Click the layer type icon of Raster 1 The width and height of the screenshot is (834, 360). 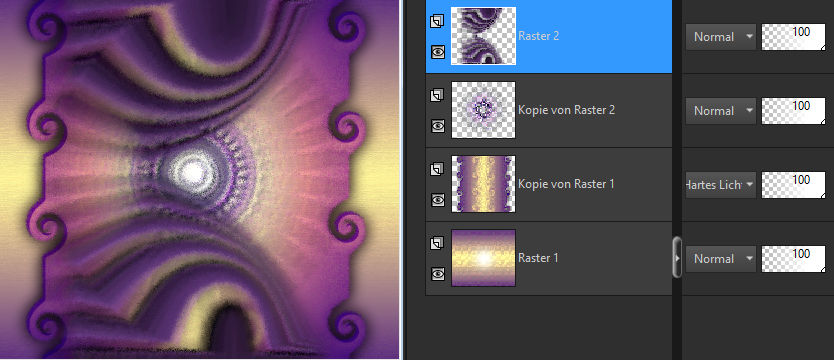point(437,243)
